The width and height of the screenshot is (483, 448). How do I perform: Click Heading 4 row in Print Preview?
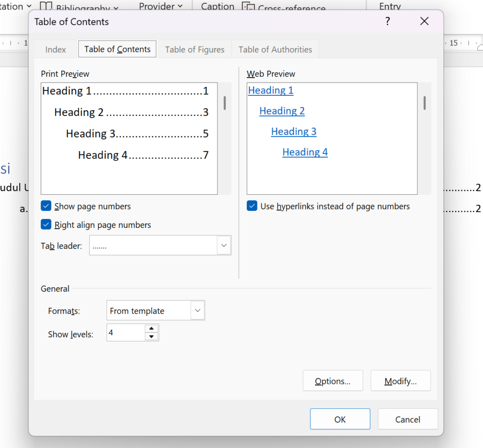[143, 155]
